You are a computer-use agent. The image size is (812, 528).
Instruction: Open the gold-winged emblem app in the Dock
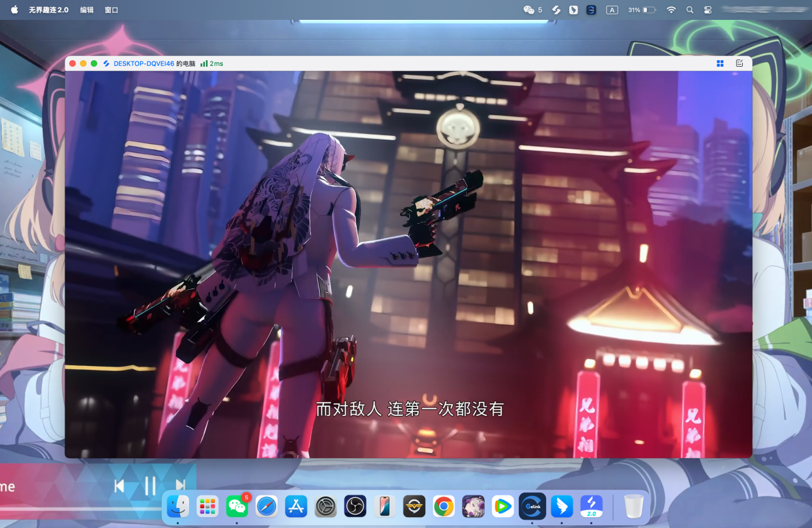pos(414,506)
